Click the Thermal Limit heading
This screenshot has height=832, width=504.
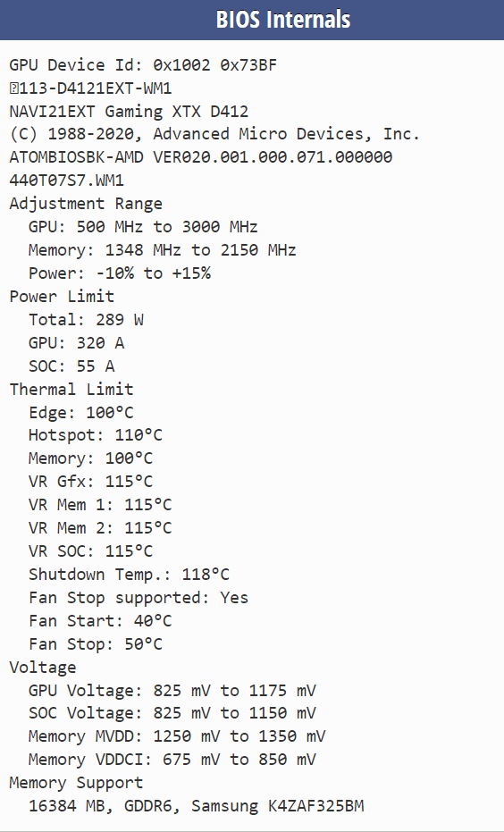71,389
